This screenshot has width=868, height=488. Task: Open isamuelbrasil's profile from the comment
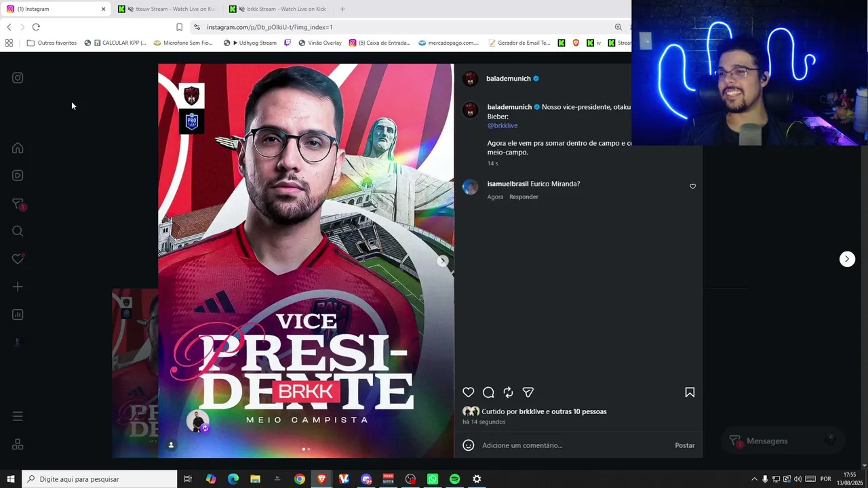(508, 184)
